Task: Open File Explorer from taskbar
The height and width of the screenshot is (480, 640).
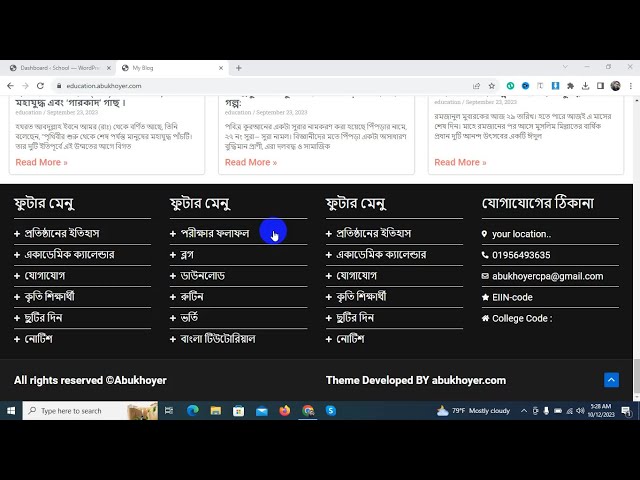Action: 216,411
